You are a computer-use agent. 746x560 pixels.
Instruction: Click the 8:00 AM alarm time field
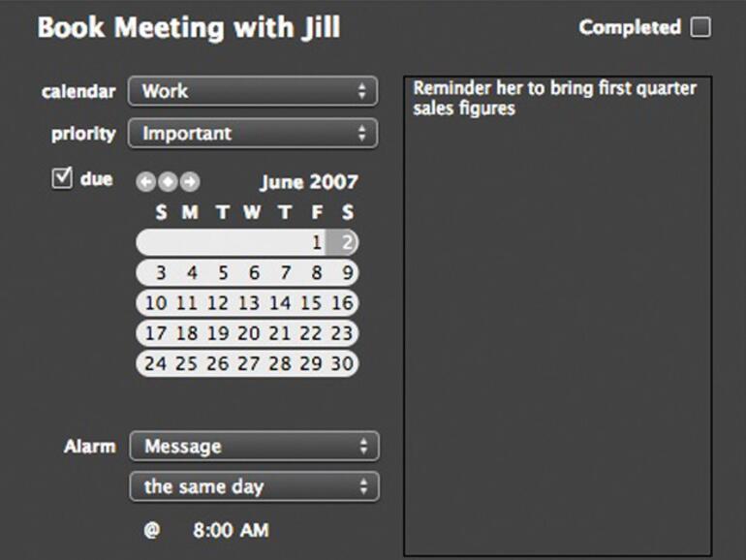[x=231, y=530]
